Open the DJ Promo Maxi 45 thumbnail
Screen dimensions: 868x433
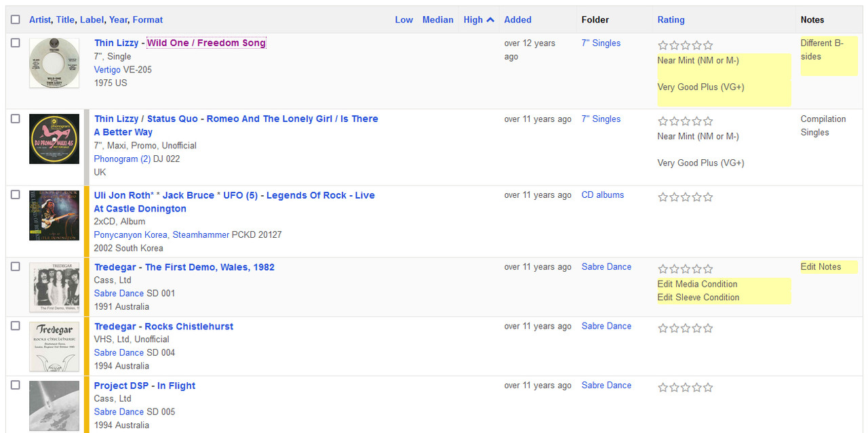pyautogui.click(x=54, y=139)
